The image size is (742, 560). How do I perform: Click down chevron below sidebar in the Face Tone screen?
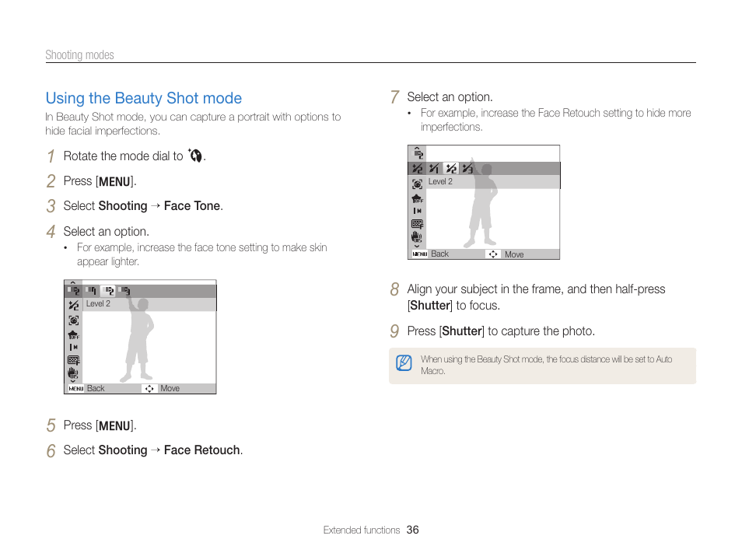[x=73, y=380]
